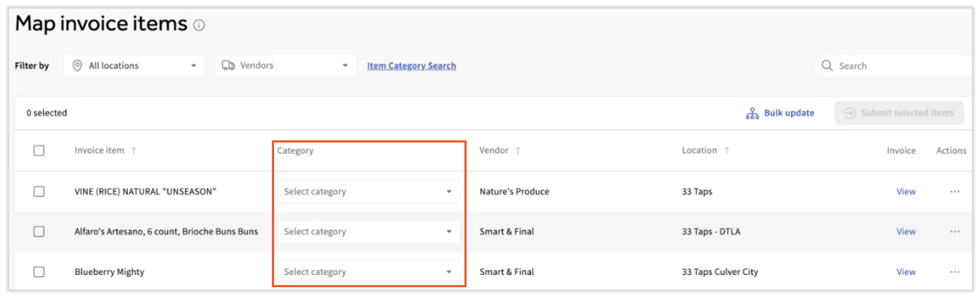Image resolution: width=980 pixels, height=297 pixels.
Task: Sort by Invoice item arrow icon
Action: 134,151
